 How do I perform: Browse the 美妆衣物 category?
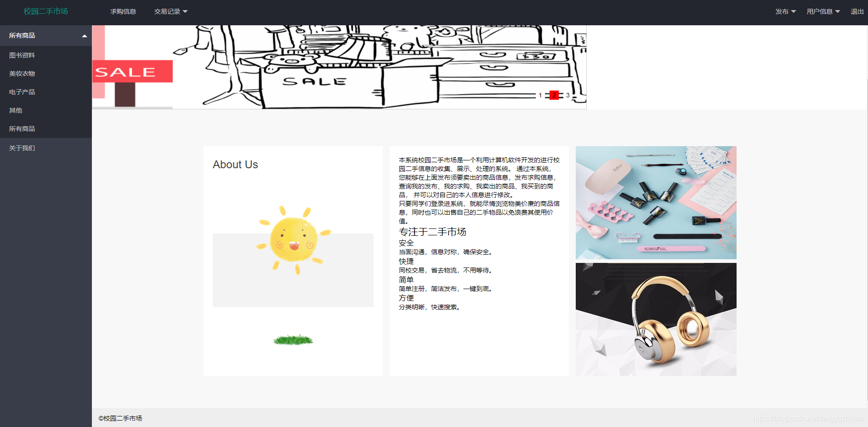click(21, 73)
